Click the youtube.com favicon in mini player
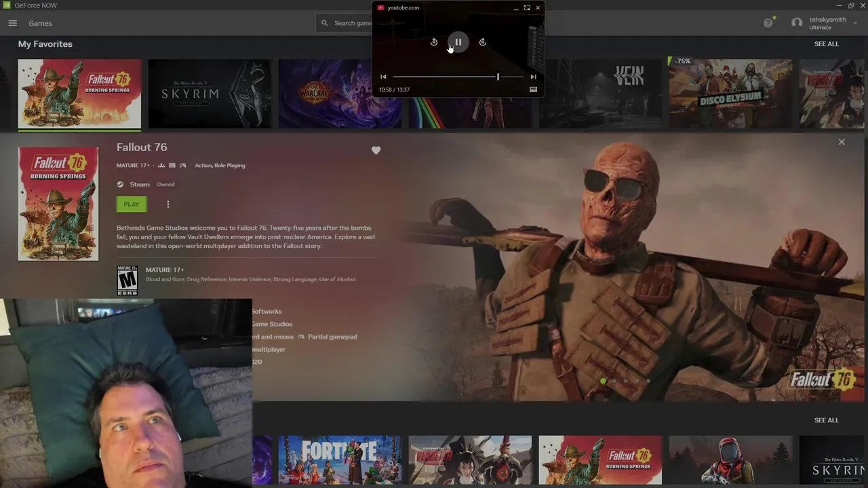 (380, 7)
